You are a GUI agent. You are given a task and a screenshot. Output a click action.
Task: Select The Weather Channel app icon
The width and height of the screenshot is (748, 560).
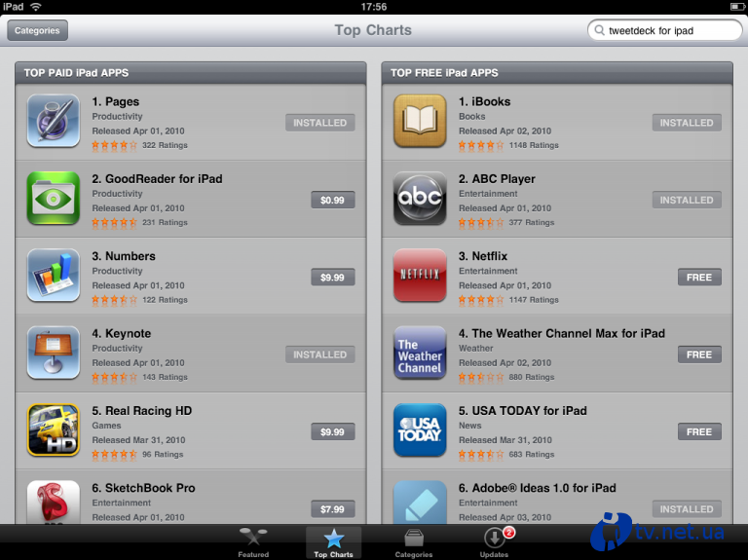coord(420,353)
